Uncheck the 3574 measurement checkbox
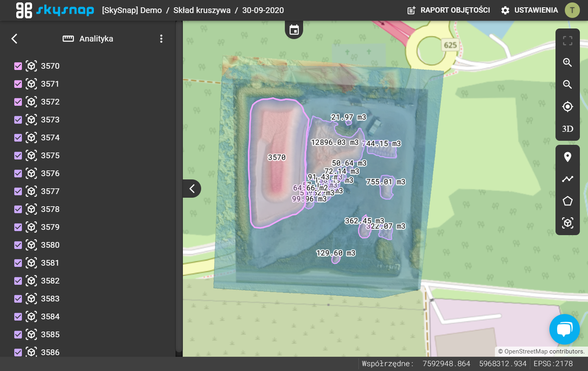This screenshot has width=588, height=371. pos(18,137)
